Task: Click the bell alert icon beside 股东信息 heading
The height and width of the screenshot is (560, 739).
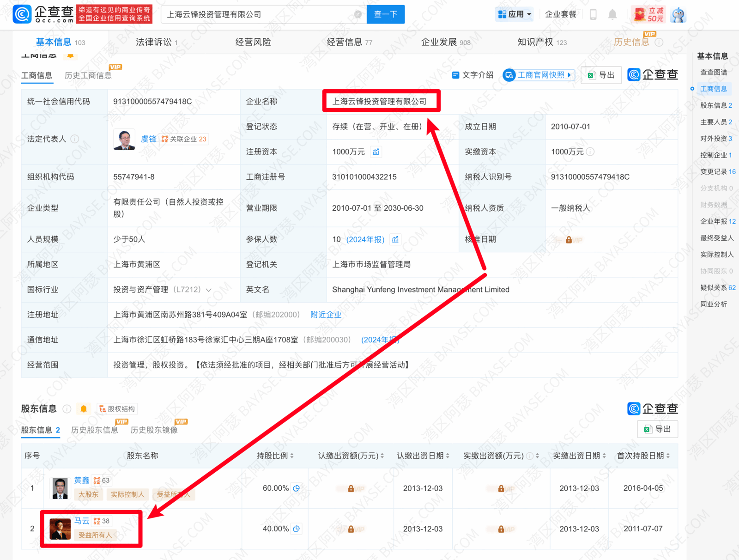Action: pos(84,409)
